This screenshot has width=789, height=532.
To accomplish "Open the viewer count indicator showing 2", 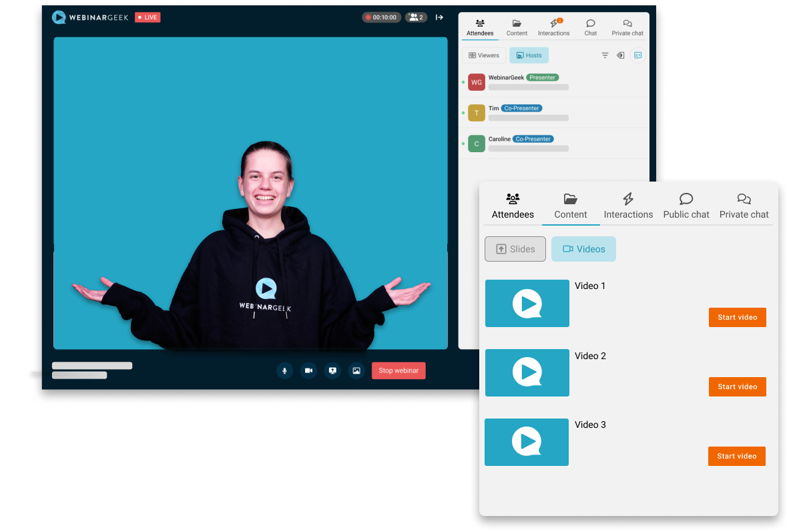I will 416,17.
